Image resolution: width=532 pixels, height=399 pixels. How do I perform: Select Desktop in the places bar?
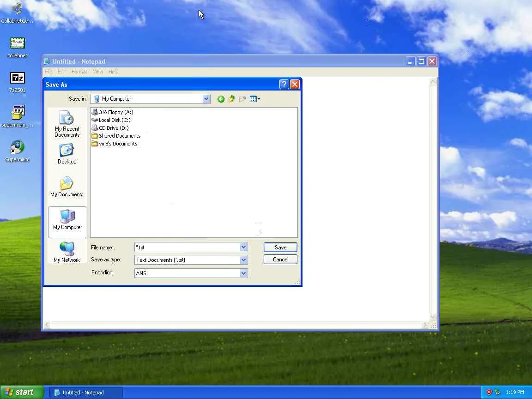point(67,154)
